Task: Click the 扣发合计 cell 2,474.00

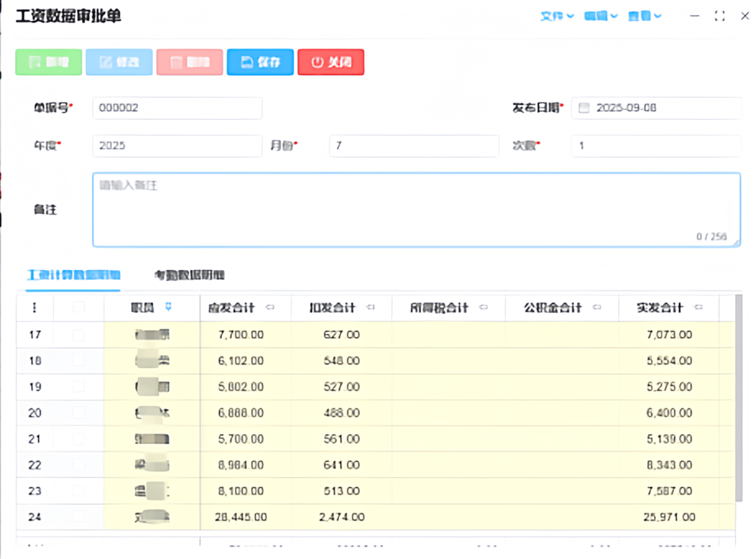Action: tap(342, 517)
